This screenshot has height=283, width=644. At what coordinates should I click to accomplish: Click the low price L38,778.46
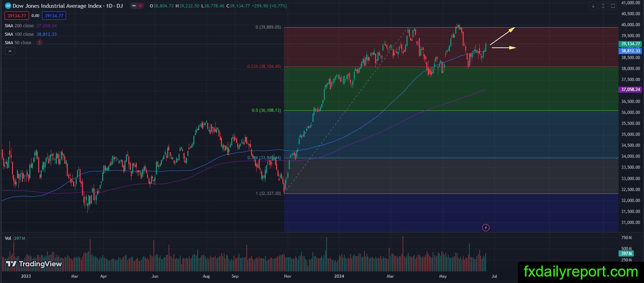pos(212,6)
